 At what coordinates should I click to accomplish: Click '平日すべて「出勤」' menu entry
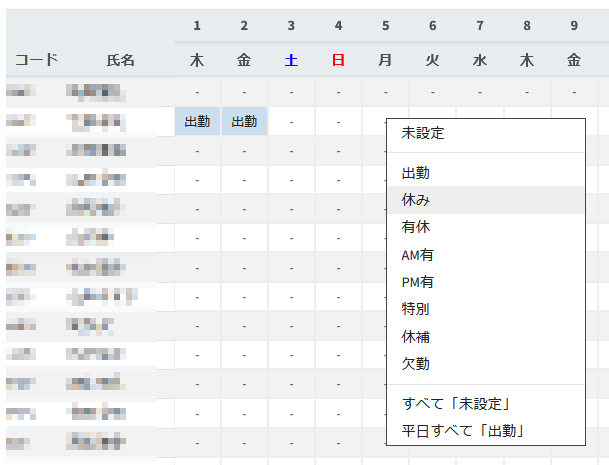tap(462, 430)
